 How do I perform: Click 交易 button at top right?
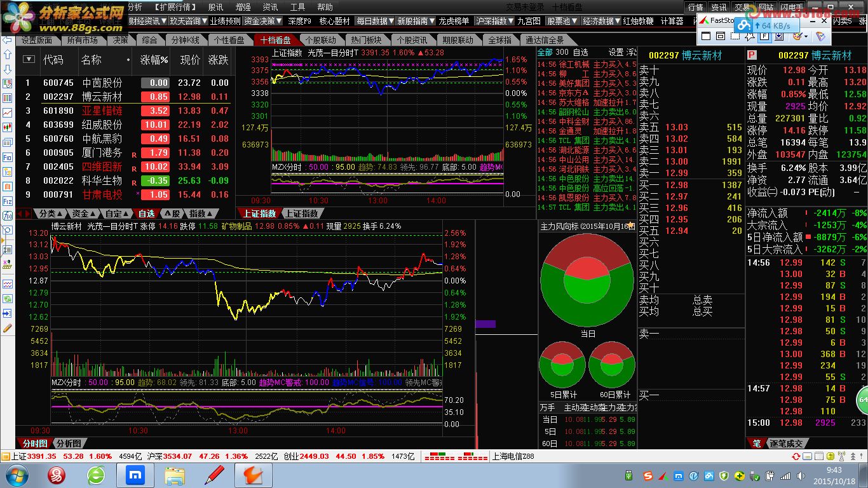742,8
